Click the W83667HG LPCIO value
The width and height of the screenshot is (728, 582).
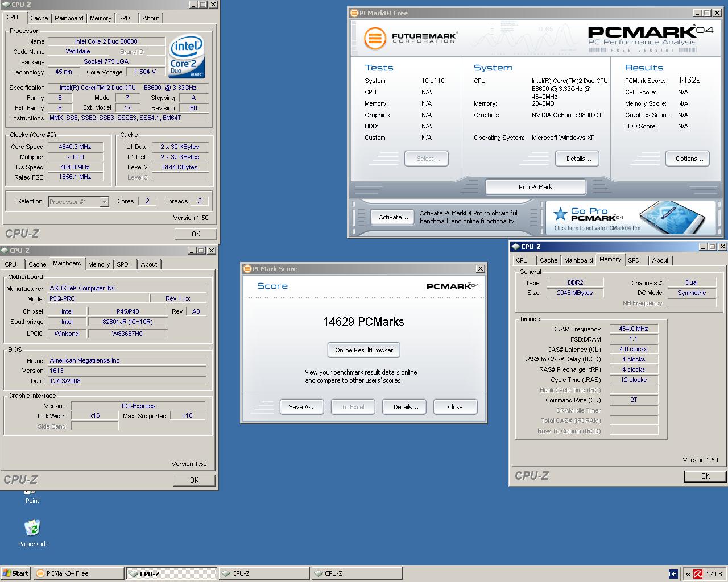[128, 334]
